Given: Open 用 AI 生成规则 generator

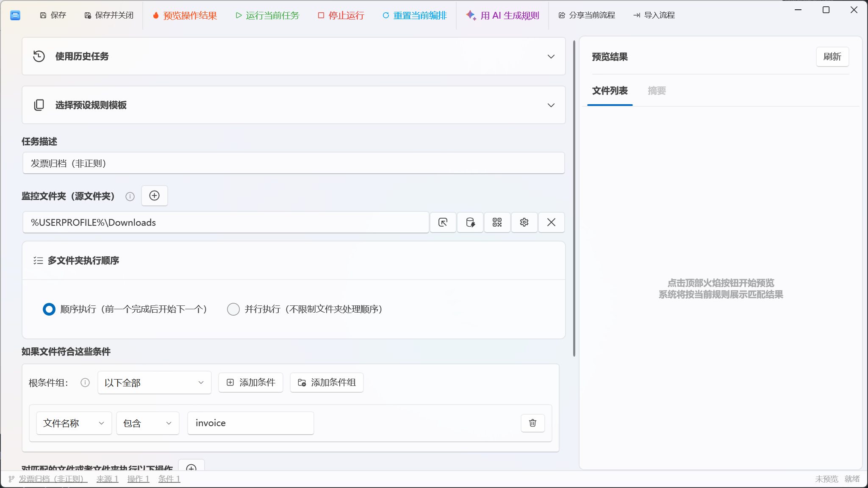Looking at the screenshot, I should point(502,15).
